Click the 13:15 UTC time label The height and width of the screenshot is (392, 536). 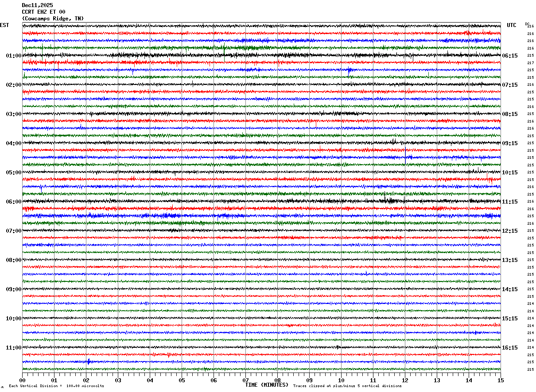click(510, 260)
